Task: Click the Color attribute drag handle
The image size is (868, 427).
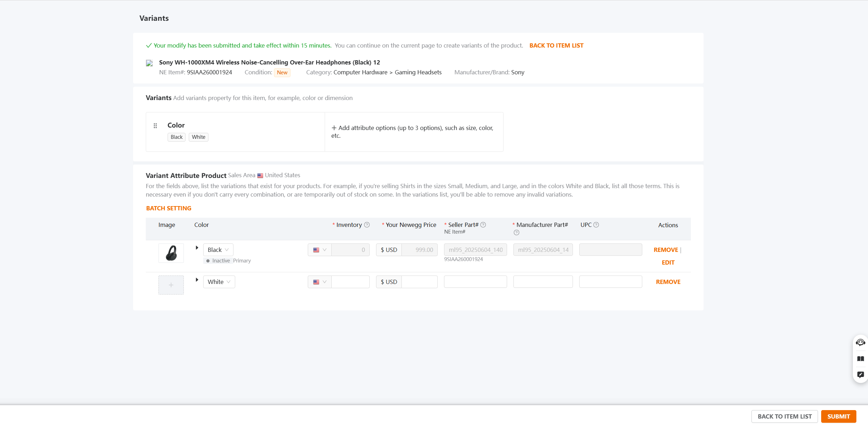Action: click(155, 126)
